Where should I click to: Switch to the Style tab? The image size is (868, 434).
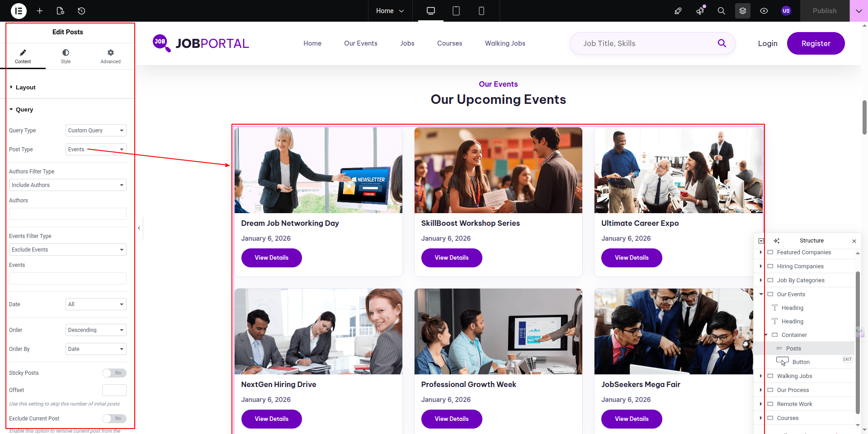(x=66, y=56)
